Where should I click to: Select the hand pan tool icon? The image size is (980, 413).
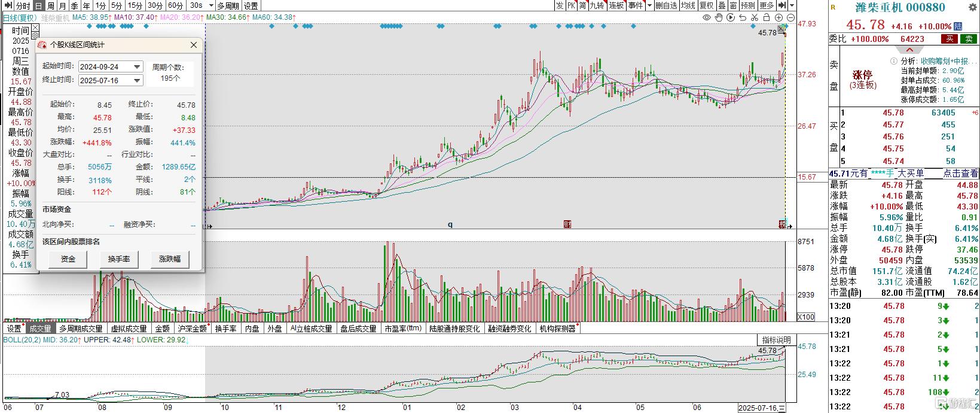719,18
